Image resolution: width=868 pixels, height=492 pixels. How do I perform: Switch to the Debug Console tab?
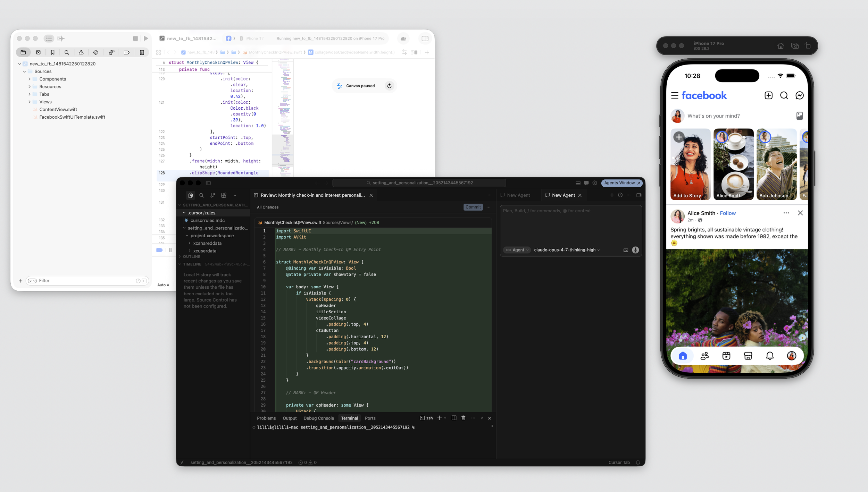click(319, 418)
